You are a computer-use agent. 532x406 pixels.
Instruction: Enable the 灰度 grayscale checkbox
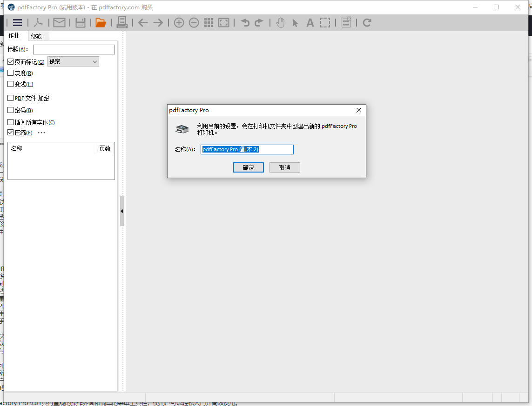click(x=11, y=73)
